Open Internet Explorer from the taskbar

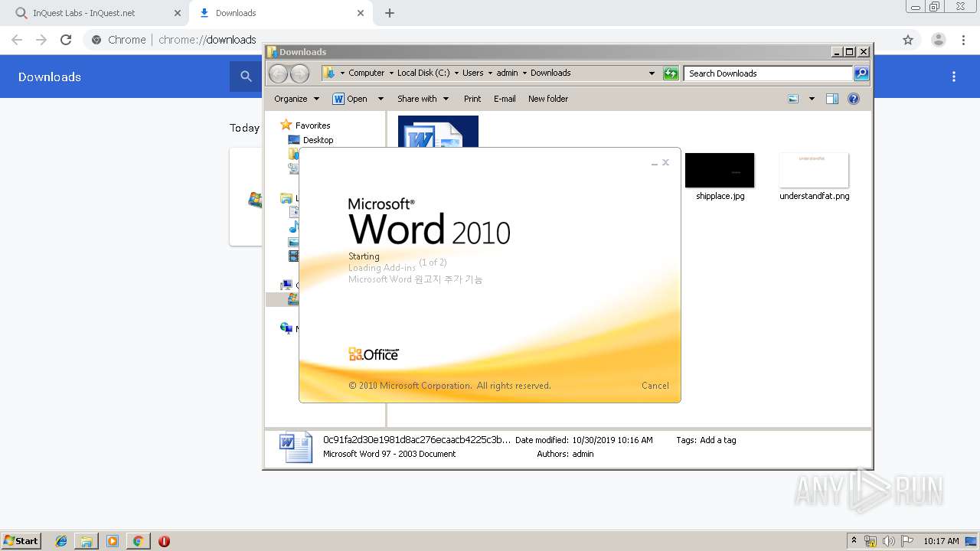(61, 541)
